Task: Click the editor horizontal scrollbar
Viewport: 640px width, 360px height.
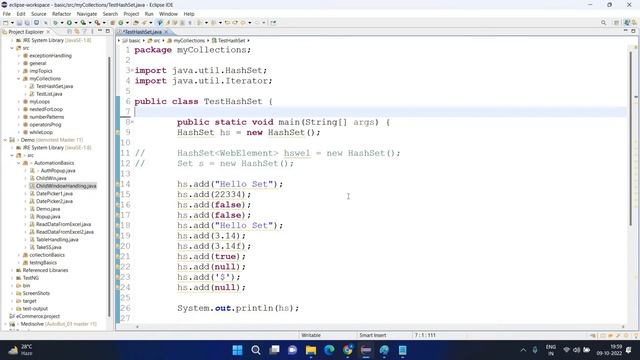Action: (380, 327)
